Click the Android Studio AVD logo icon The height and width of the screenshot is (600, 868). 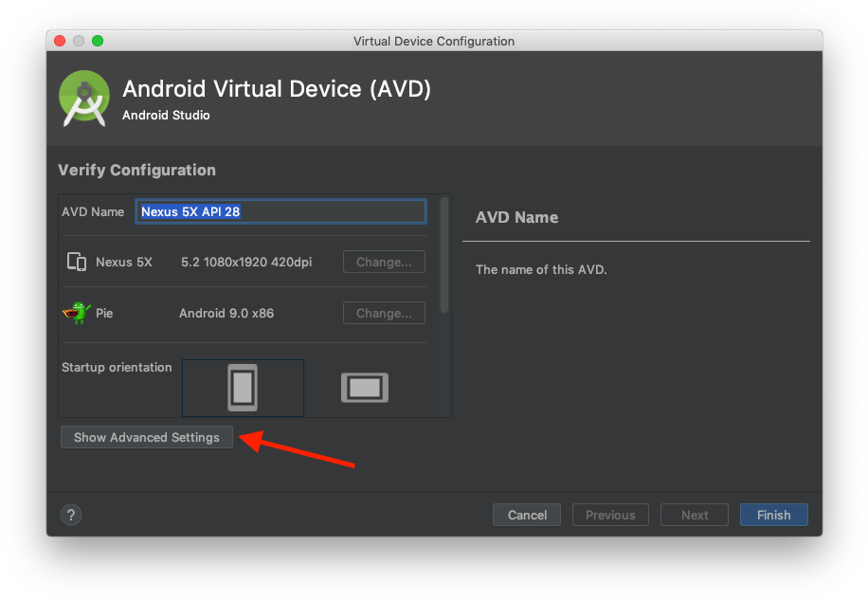pyautogui.click(x=83, y=98)
